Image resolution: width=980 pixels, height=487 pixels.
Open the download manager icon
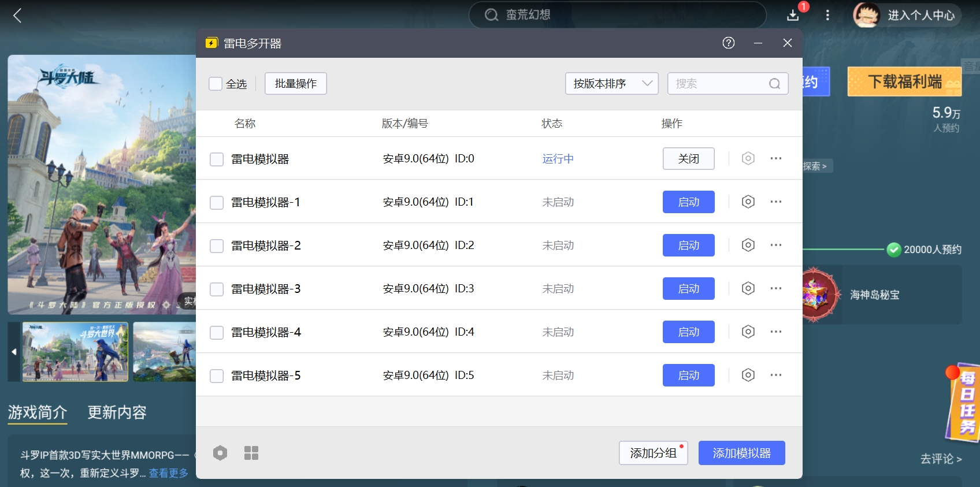click(x=793, y=15)
